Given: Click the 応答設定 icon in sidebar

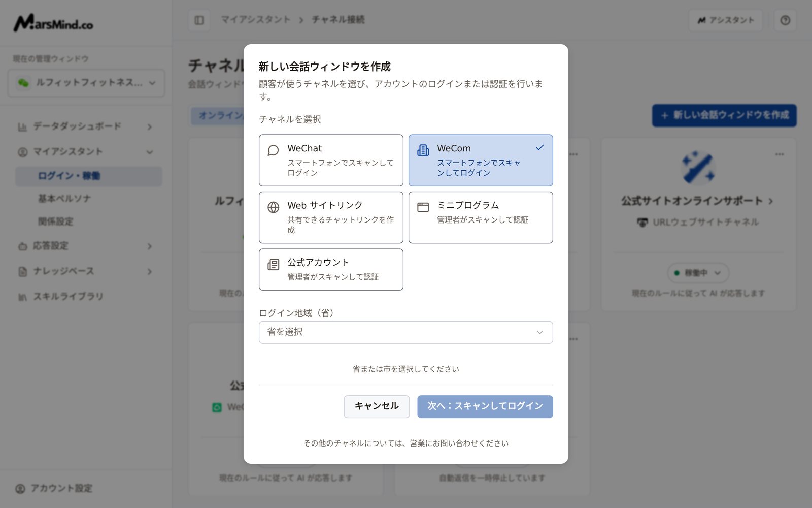Looking at the screenshot, I should [22, 246].
